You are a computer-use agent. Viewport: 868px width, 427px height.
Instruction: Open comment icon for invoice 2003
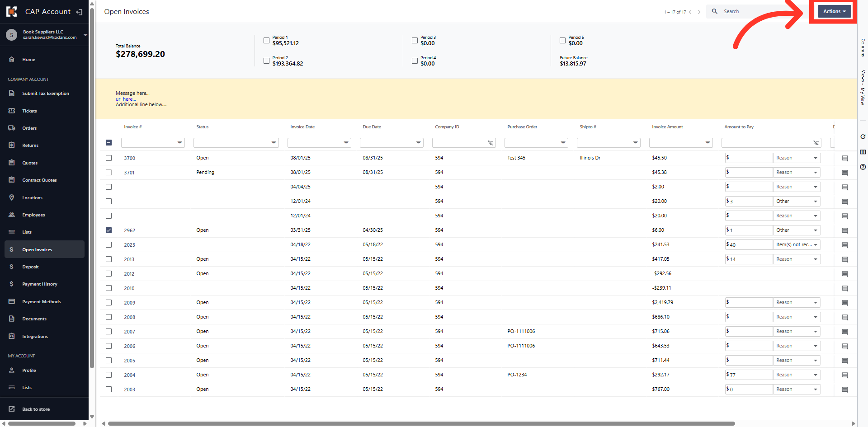click(844, 389)
